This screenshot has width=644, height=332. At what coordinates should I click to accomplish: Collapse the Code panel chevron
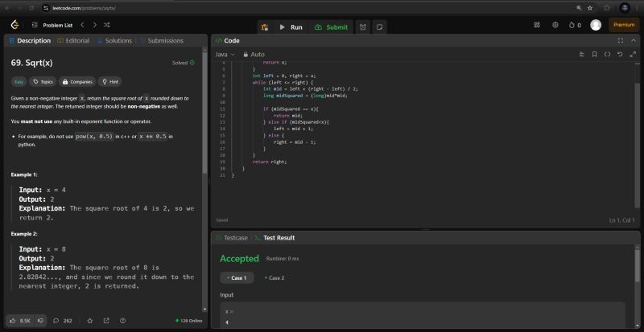tap(633, 41)
